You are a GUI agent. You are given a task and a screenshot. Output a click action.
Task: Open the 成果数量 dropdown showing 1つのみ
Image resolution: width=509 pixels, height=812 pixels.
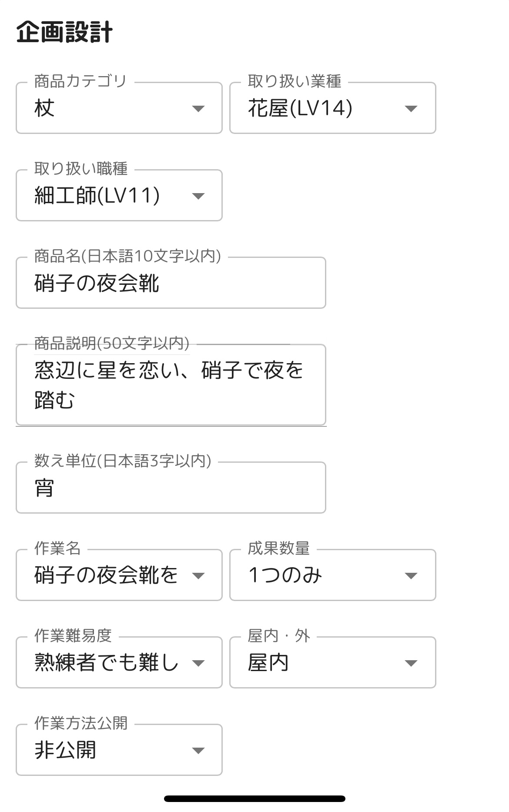(x=322, y=575)
